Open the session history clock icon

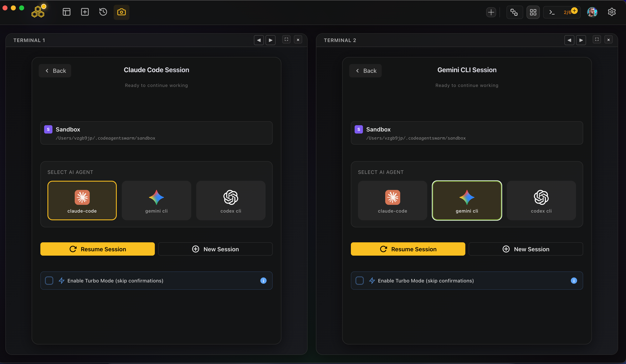point(103,12)
